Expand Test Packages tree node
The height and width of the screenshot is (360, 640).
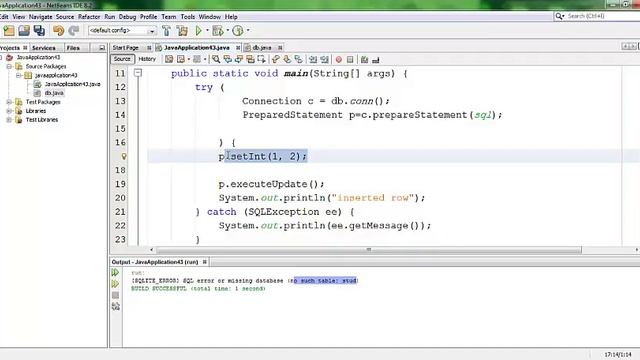9,102
